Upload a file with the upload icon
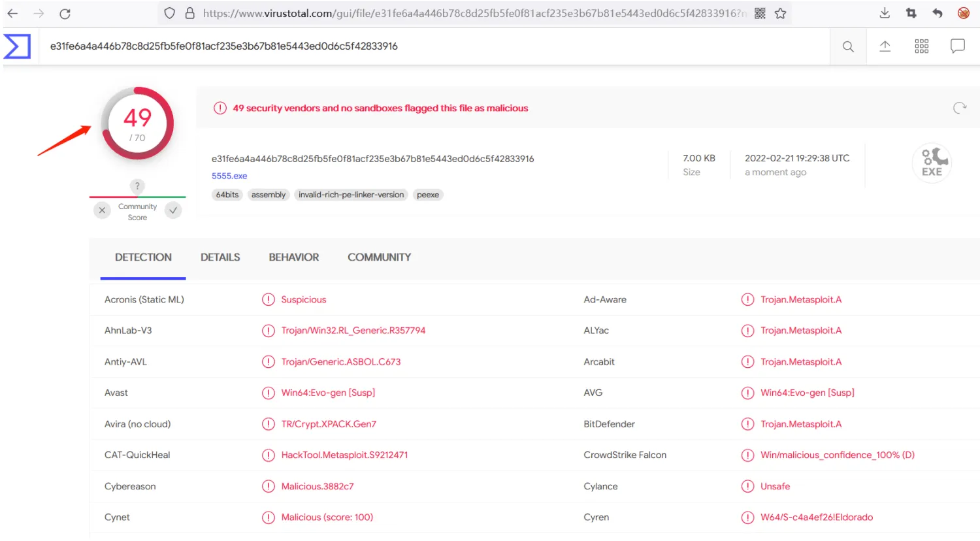This screenshot has height=541, width=980. tap(885, 46)
